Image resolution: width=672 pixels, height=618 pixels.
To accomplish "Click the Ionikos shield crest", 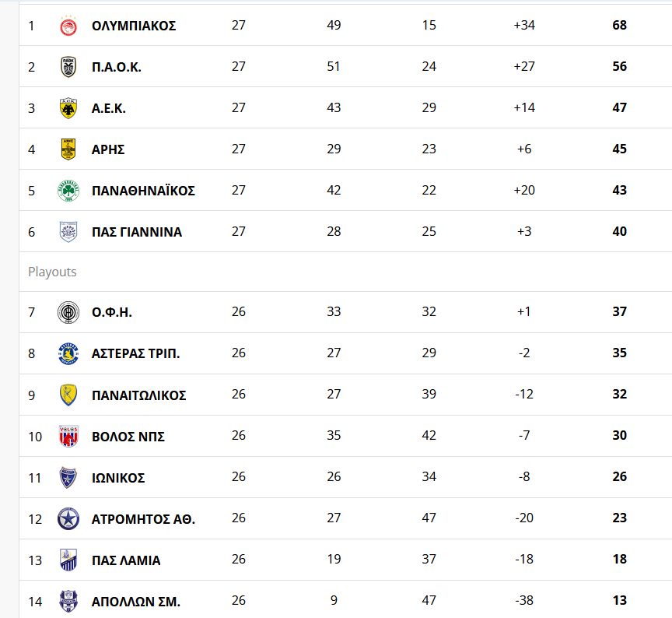I will [68, 477].
